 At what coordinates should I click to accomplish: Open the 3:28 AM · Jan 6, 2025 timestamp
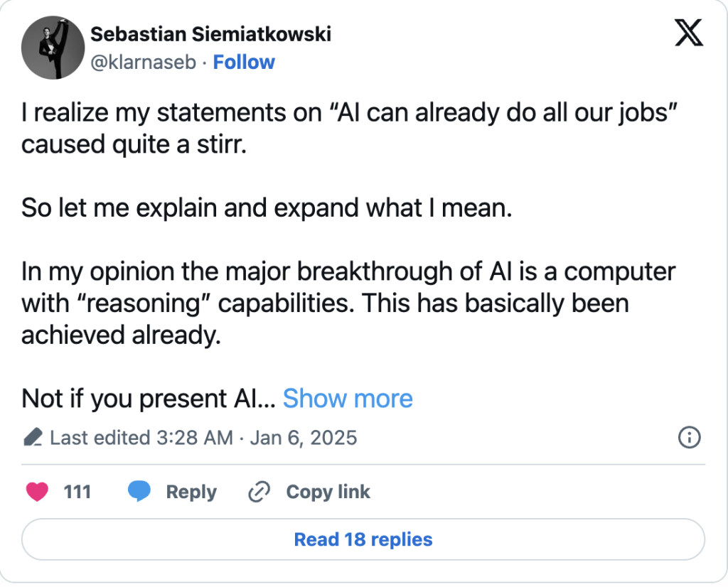click(x=299, y=437)
